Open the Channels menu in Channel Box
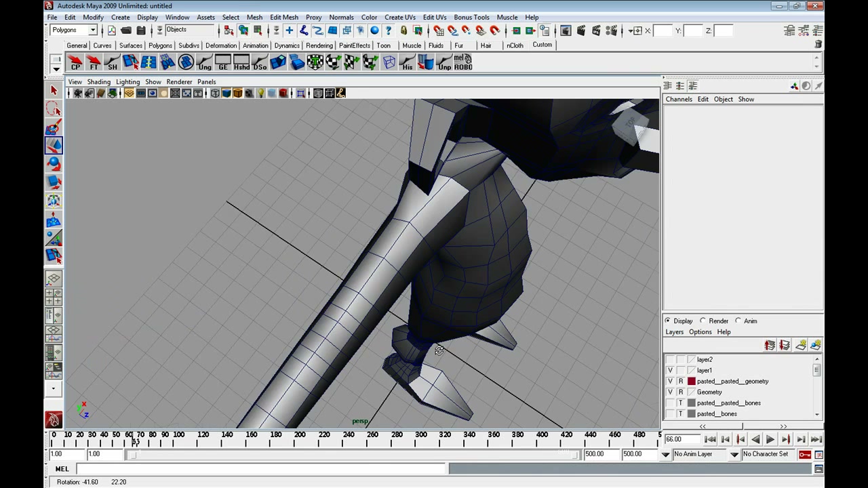The width and height of the screenshot is (868, 488). point(679,100)
